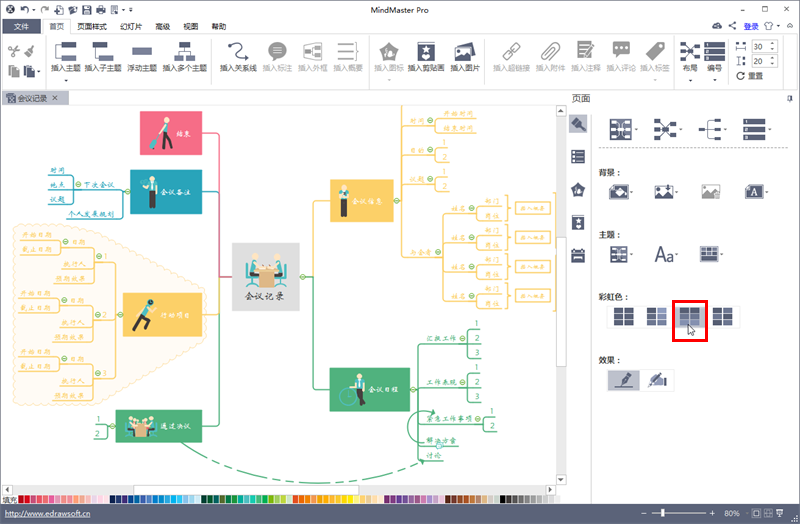
Task: Switch to the 页面样式 ribbon tab
Action: pos(92,27)
